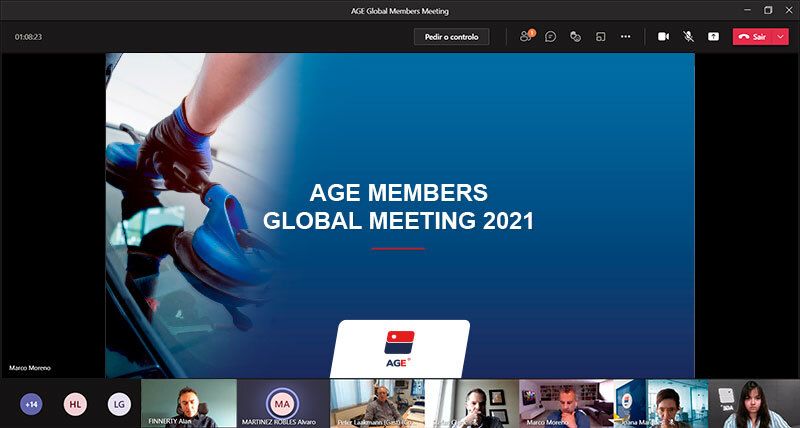Image resolution: width=800 pixels, height=428 pixels.
Task: Click the 'AGE MEMBERS GLOBAL MEETING 2021' slide title
Action: (x=398, y=207)
